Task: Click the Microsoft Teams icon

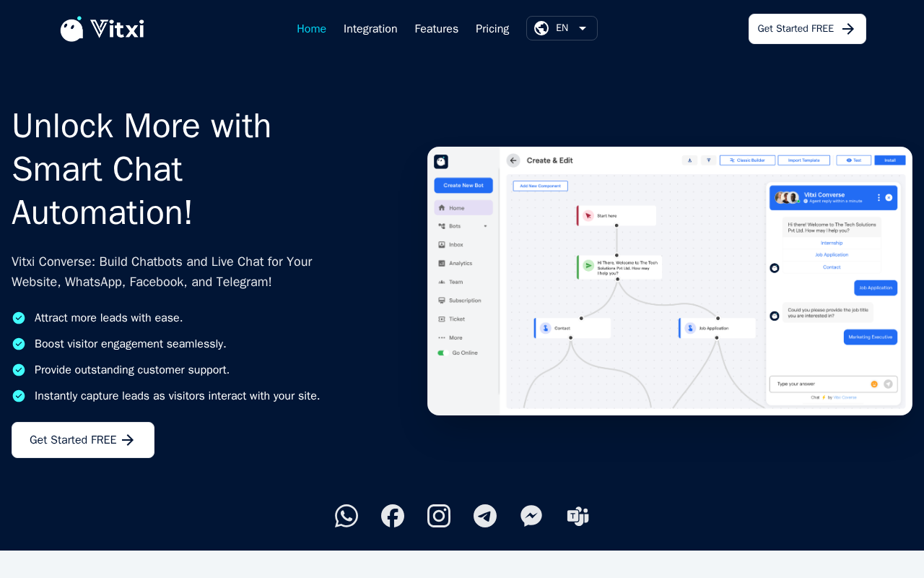Action: (577, 516)
